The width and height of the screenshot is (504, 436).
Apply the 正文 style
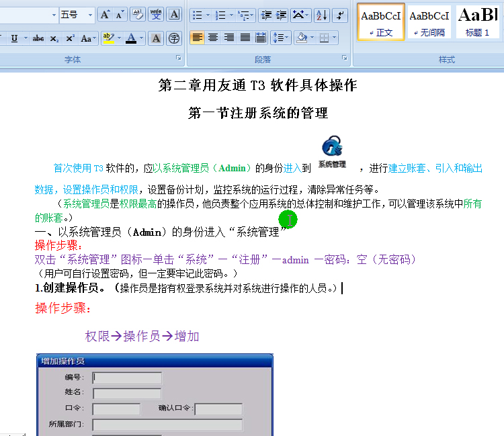tap(380, 22)
